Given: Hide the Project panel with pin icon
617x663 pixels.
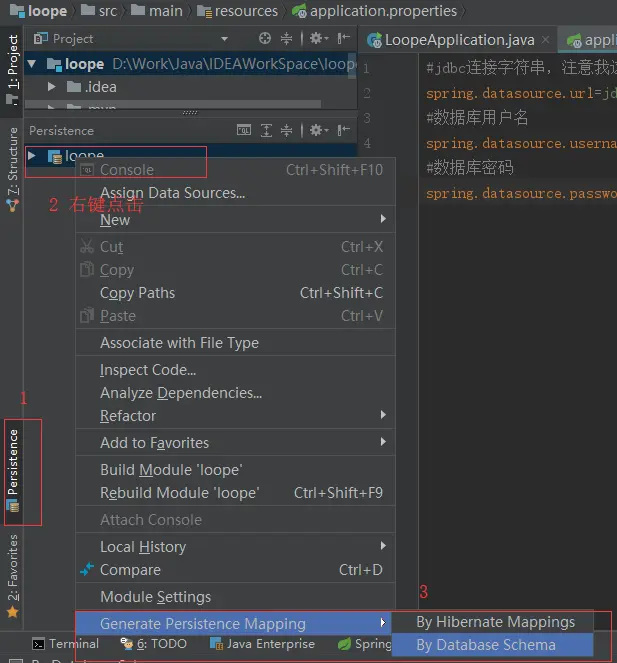Looking at the screenshot, I should [343, 38].
